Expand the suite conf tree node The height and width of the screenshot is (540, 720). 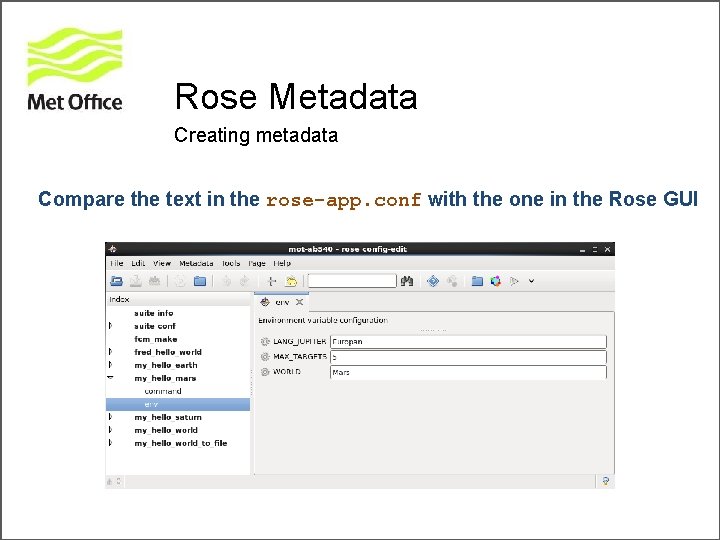111,326
